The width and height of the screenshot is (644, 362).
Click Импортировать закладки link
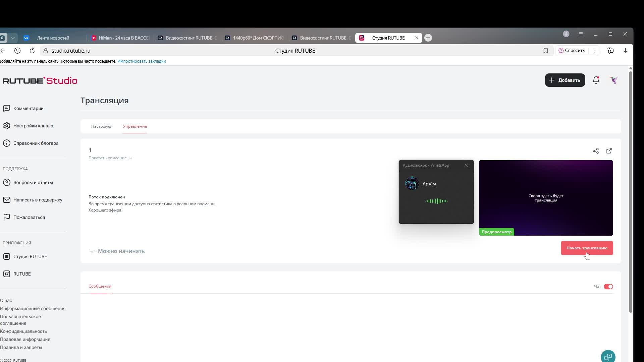[x=142, y=61]
